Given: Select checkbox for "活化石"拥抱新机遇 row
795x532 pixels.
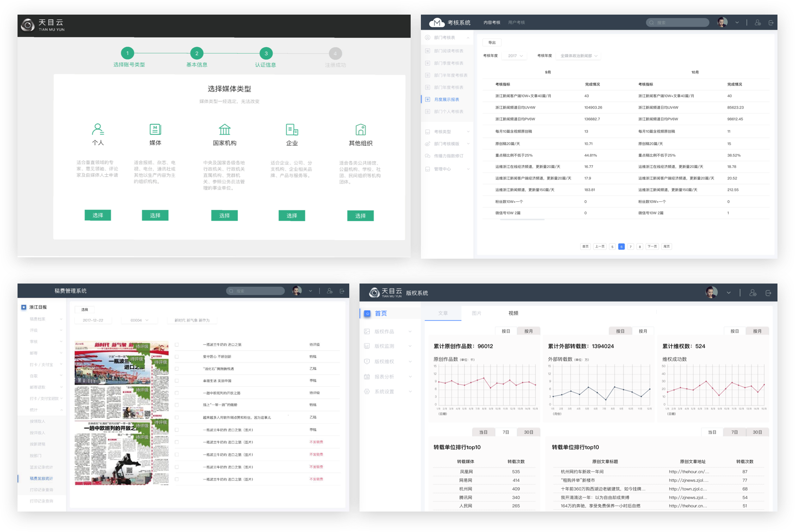Looking at the screenshot, I should (177, 369).
